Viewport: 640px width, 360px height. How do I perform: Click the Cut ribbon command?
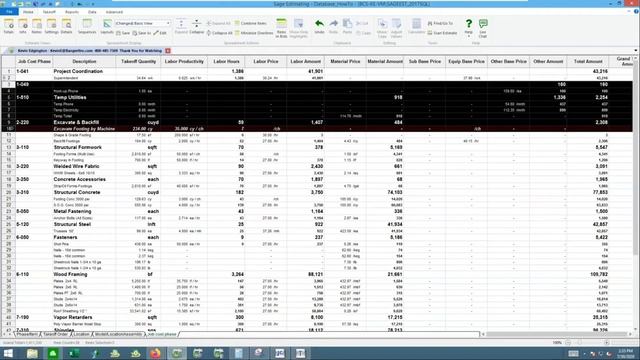click(x=362, y=23)
